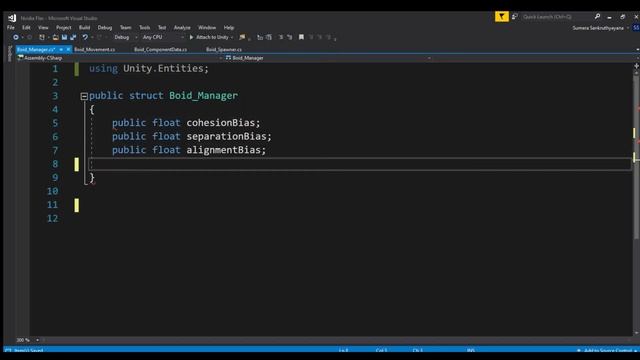Click on alignmentBias in line 7
The image size is (640, 360).
pyautogui.click(x=224, y=150)
